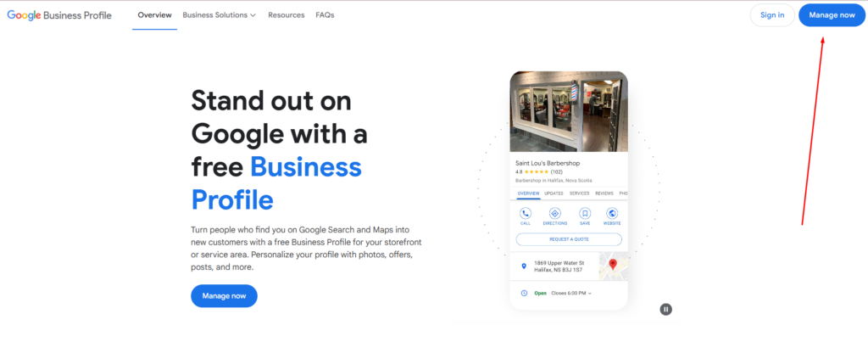Tap the Directions icon in the phone preview
Image resolution: width=868 pixels, height=342 pixels.
click(554, 213)
